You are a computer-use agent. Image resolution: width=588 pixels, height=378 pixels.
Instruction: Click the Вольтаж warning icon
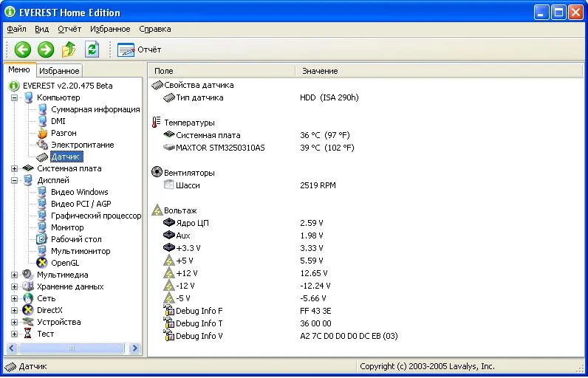(157, 210)
